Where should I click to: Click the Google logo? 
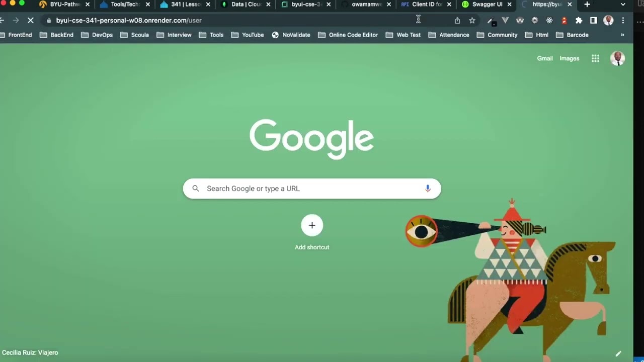[x=311, y=139]
